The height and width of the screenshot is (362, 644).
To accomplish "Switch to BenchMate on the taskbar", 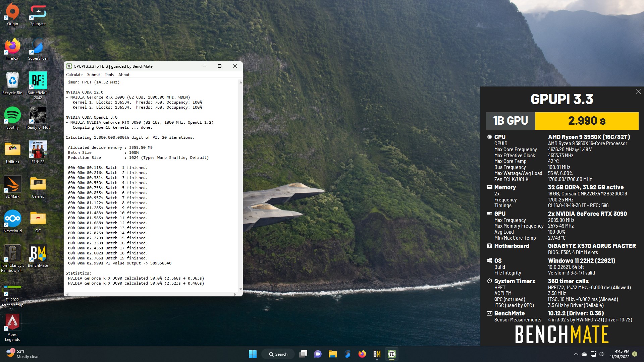I will 377,354.
